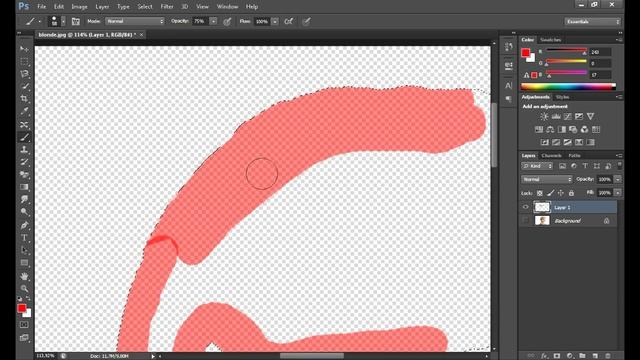The height and width of the screenshot is (360, 640).
Task: Click Vibrance adjustment icon
Action: click(590, 116)
